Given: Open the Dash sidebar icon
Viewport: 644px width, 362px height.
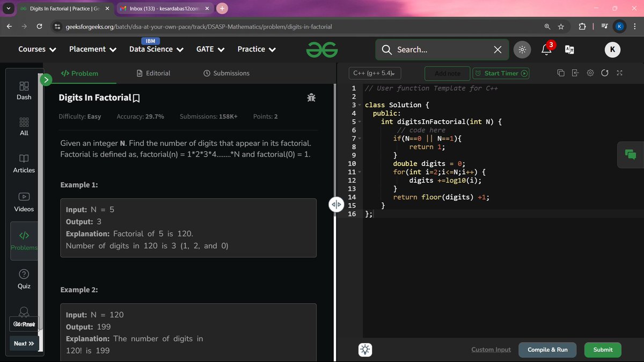Looking at the screenshot, I should tap(24, 91).
